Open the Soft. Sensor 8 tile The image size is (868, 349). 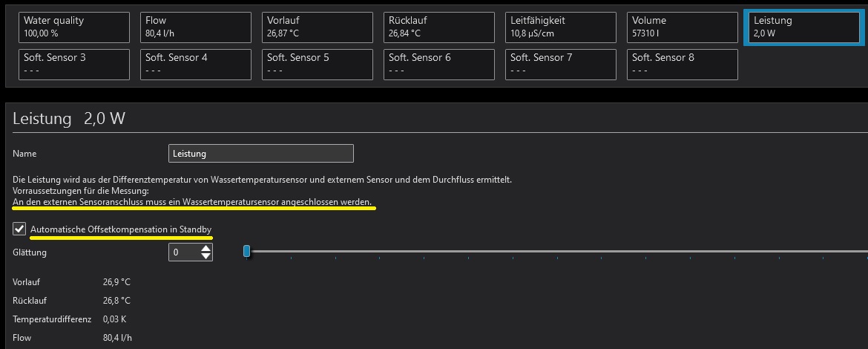tap(683, 65)
